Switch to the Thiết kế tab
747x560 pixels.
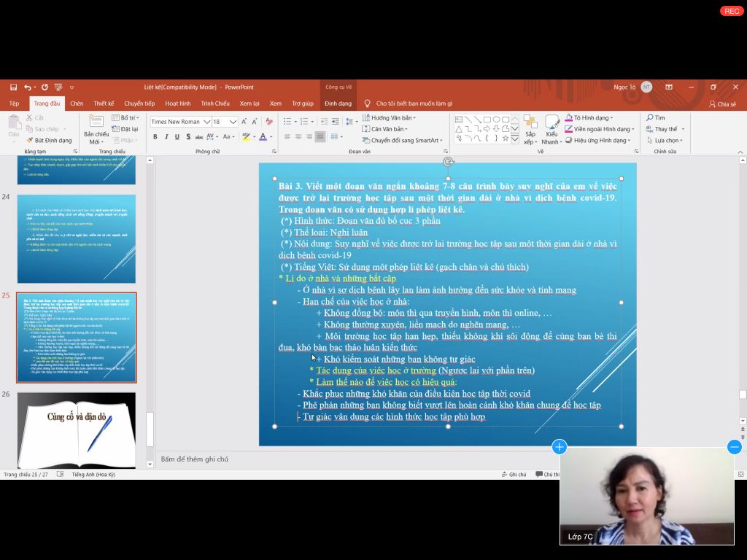(x=104, y=104)
